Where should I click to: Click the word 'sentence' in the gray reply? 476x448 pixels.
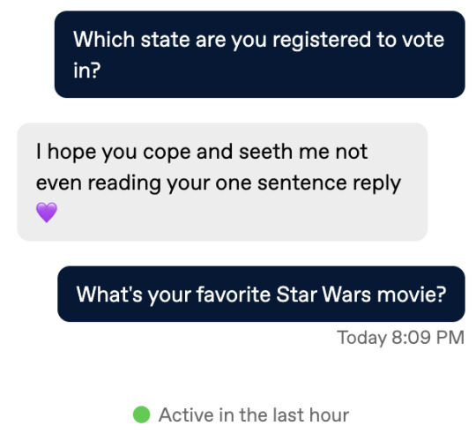point(301,183)
